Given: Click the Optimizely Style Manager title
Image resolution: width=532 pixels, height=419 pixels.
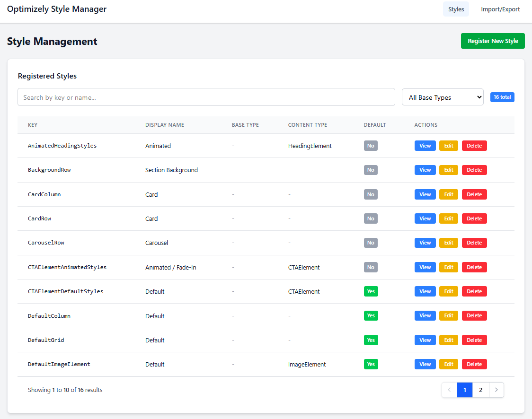Looking at the screenshot, I should click(57, 9).
